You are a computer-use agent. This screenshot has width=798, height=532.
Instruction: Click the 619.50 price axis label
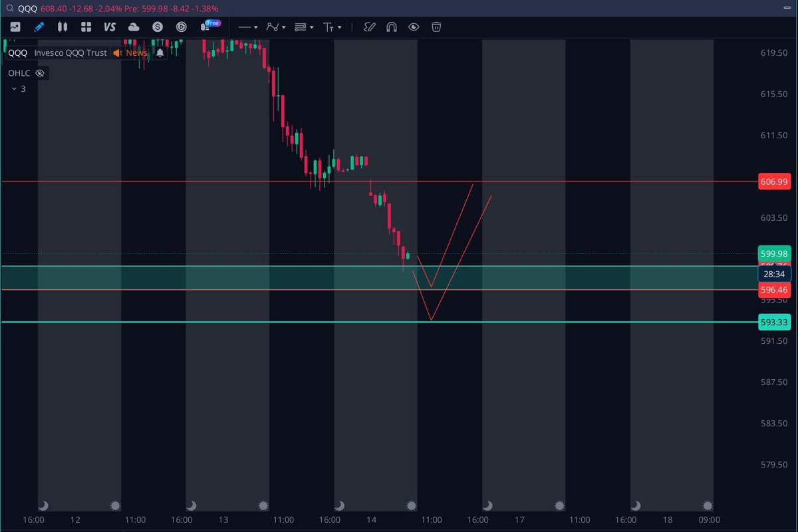click(x=773, y=53)
